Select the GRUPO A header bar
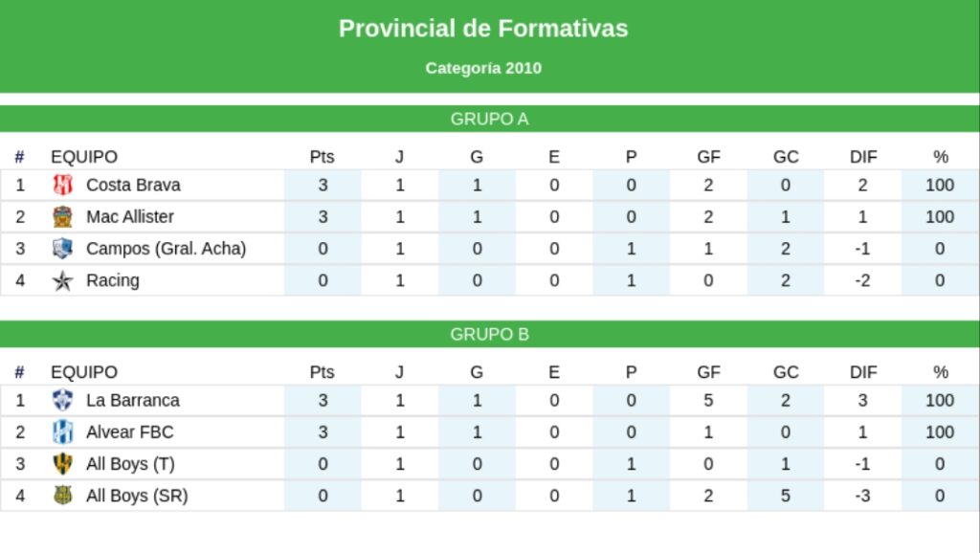The image size is (980, 553). (x=490, y=119)
